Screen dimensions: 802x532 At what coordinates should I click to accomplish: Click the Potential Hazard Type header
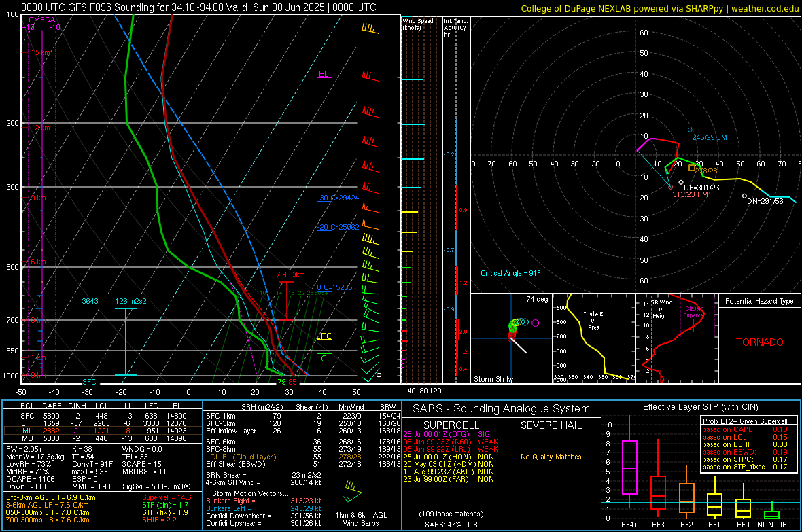pyautogui.click(x=760, y=301)
